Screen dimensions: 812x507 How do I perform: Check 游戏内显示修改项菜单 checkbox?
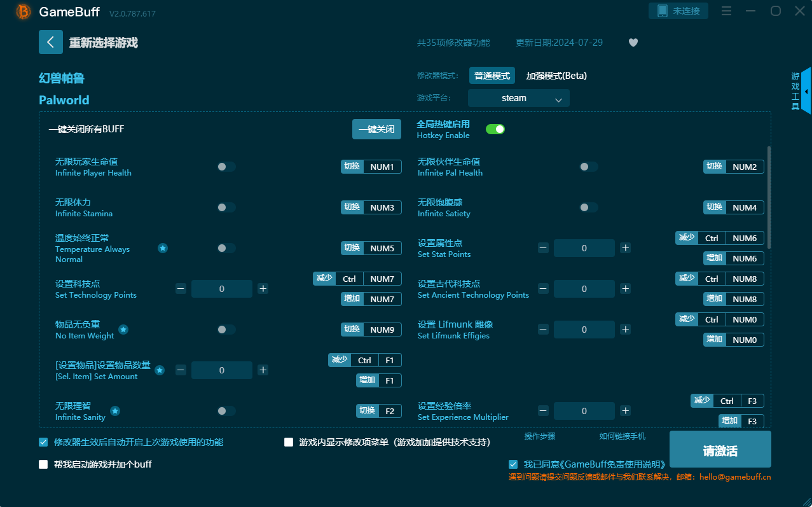(x=289, y=442)
